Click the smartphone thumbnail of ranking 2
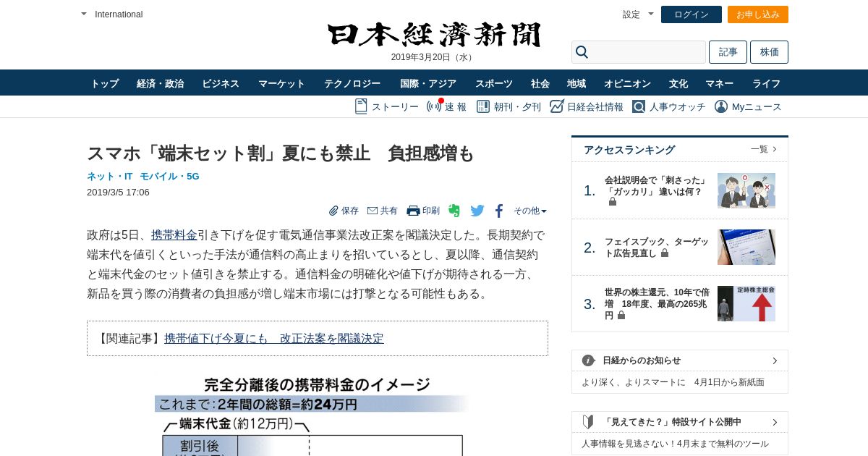 746,247
